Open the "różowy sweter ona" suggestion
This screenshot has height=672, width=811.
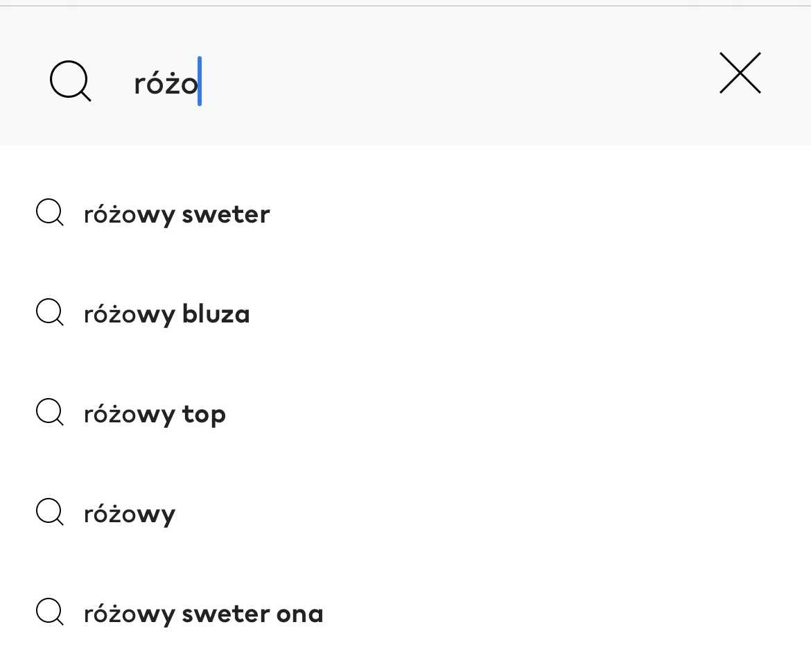tap(405, 613)
